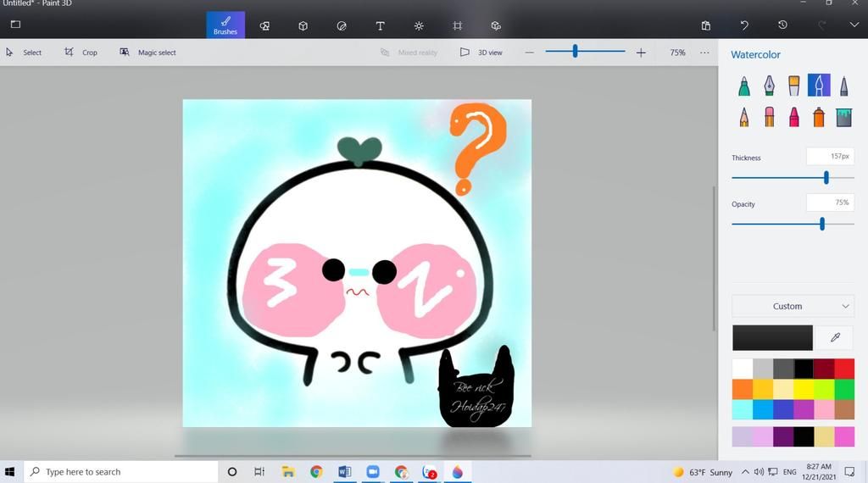
Task: Select the Oil brush
Action: click(x=793, y=86)
